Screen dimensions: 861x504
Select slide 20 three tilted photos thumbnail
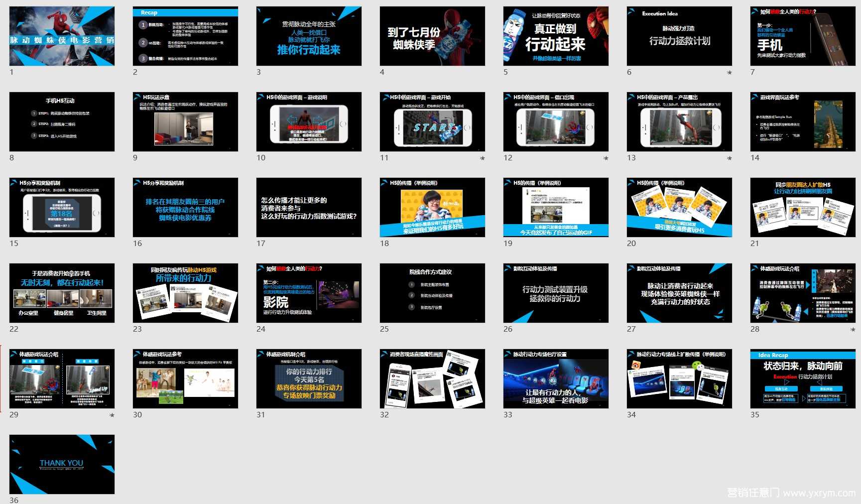pos(679,207)
